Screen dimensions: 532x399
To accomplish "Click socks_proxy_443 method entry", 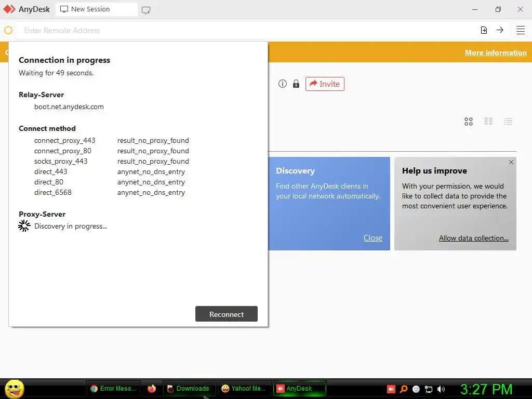I will point(61,161).
